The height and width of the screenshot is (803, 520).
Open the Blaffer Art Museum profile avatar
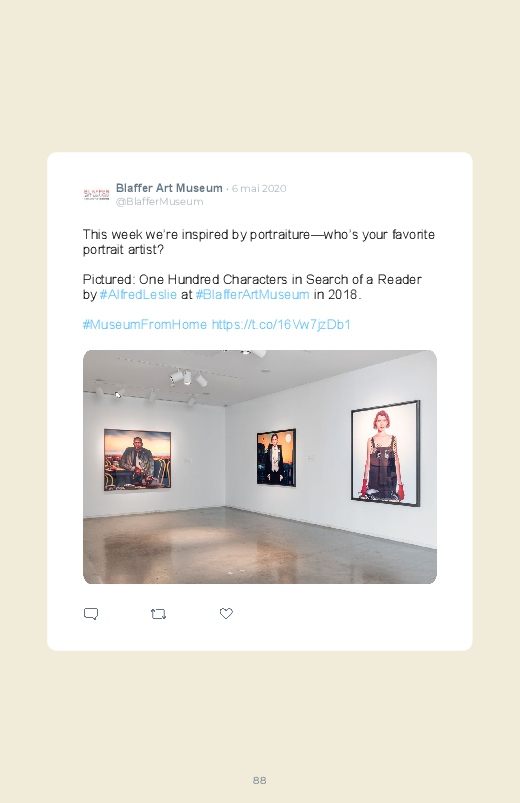96,195
